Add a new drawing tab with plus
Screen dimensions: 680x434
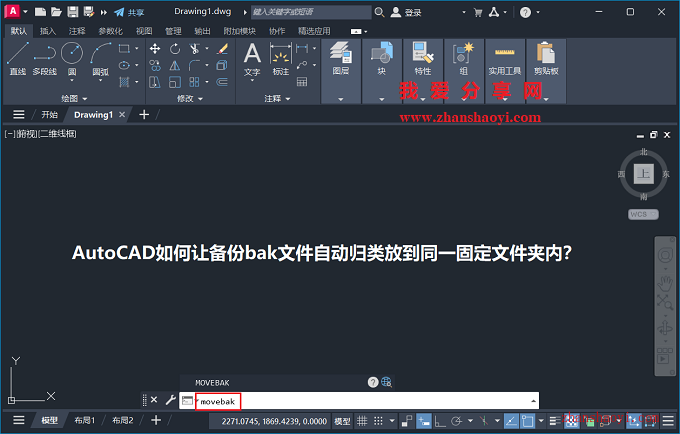point(144,114)
